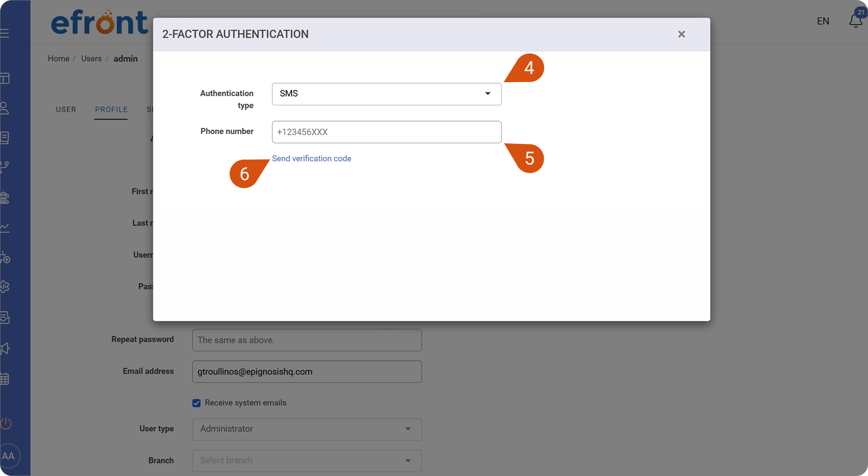This screenshot has width=868, height=476.
Task: Click the Email address field
Action: click(307, 372)
